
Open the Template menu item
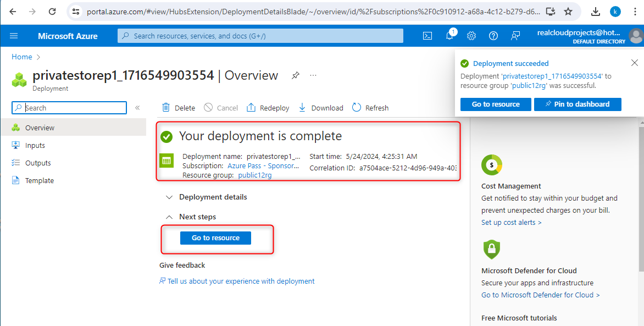[40, 180]
